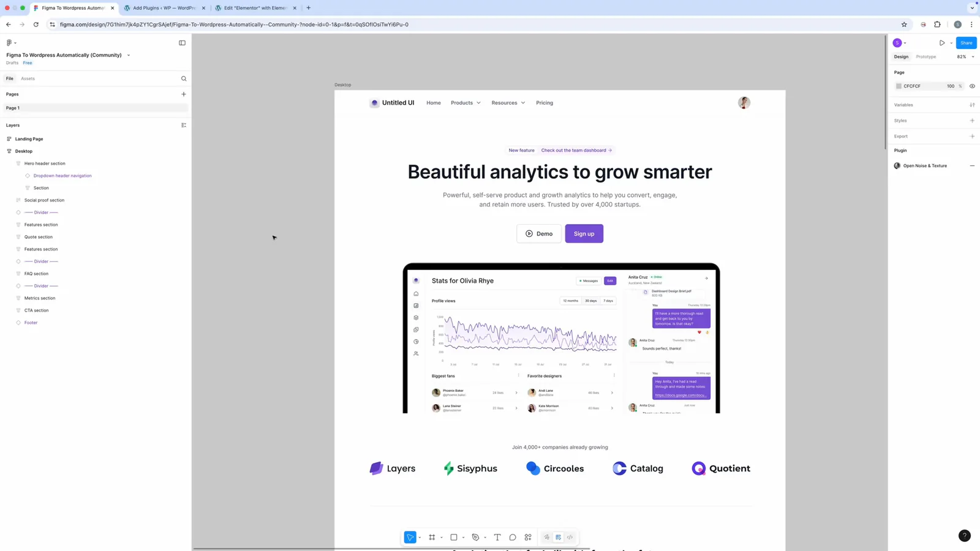Select the Text tool
980x551 pixels.
click(497, 538)
